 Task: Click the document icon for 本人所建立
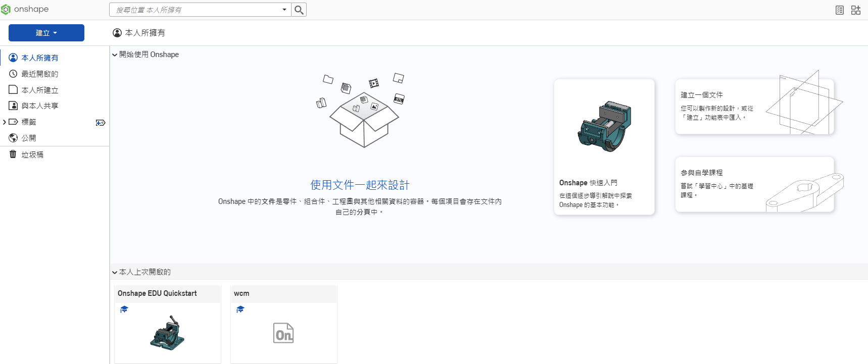point(13,89)
